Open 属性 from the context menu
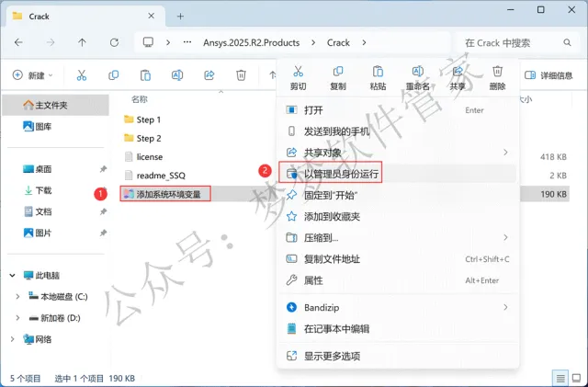This screenshot has height=387, width=588. click(398, 280)
